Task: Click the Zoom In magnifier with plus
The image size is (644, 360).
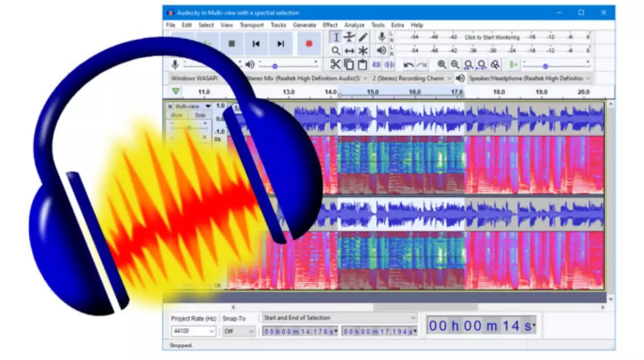Action: [442, 65]
